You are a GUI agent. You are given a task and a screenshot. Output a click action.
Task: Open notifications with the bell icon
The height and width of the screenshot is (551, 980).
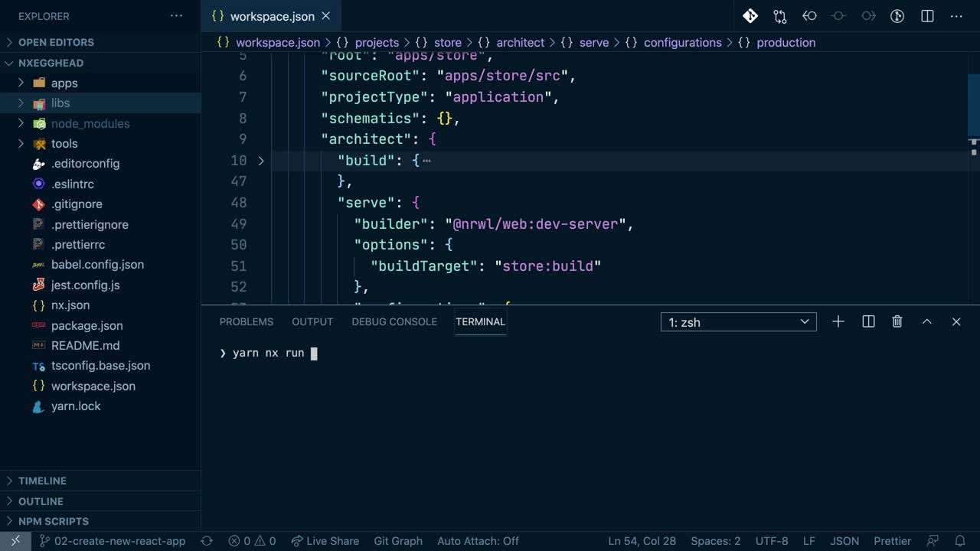point(961,541)
